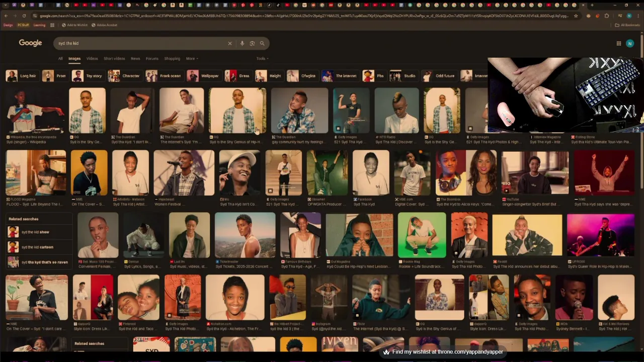Select the Toy story filter chip
Screen dimensions: 644x362
click(x=88, y=76)
